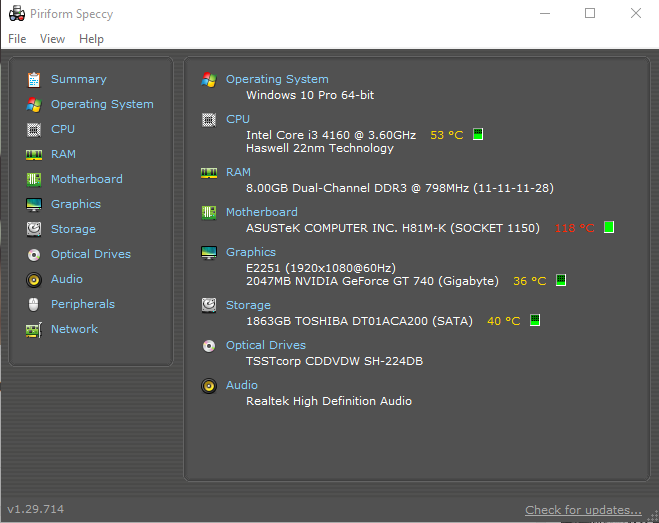Viewport: 659px width, 523px height.
Task: Click the RAM stick icon in sidebar
Action: pos(34,155)
